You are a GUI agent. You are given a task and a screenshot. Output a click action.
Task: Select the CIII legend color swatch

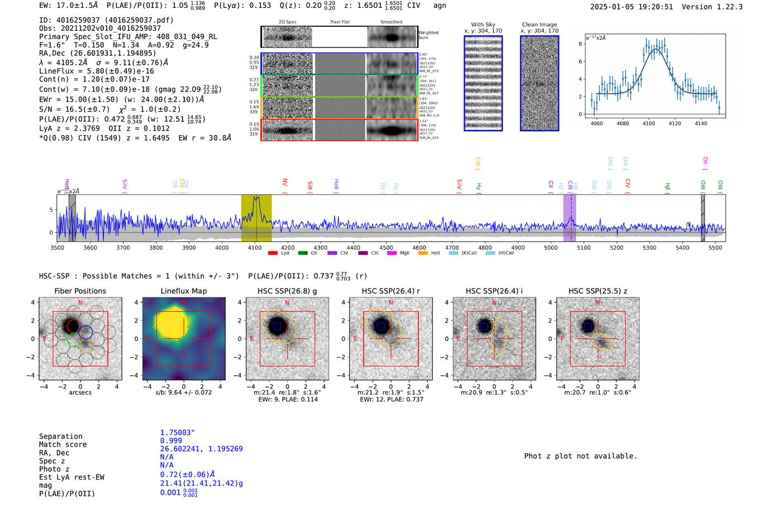tap(363, 253)
